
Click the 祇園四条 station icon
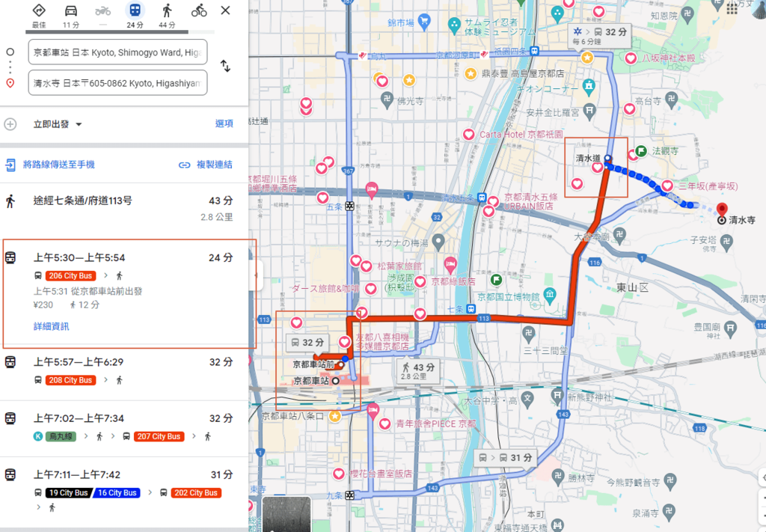(x=535, y=51)
